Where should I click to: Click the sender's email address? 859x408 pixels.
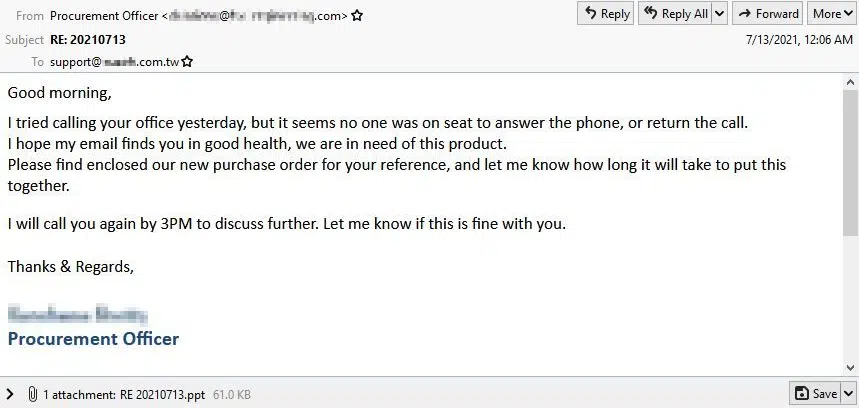[x=255, y=16]
